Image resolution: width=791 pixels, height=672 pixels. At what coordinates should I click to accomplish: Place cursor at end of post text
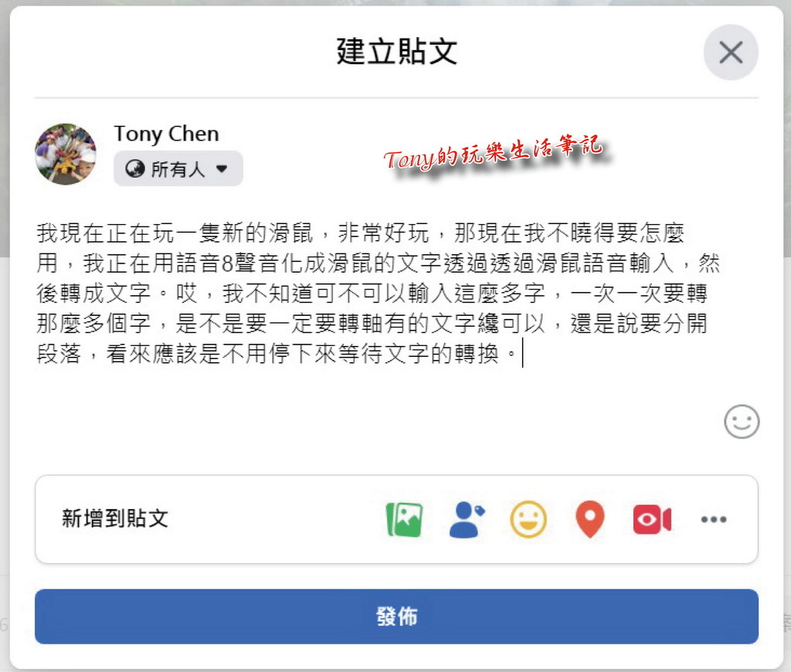pos(523,353)
